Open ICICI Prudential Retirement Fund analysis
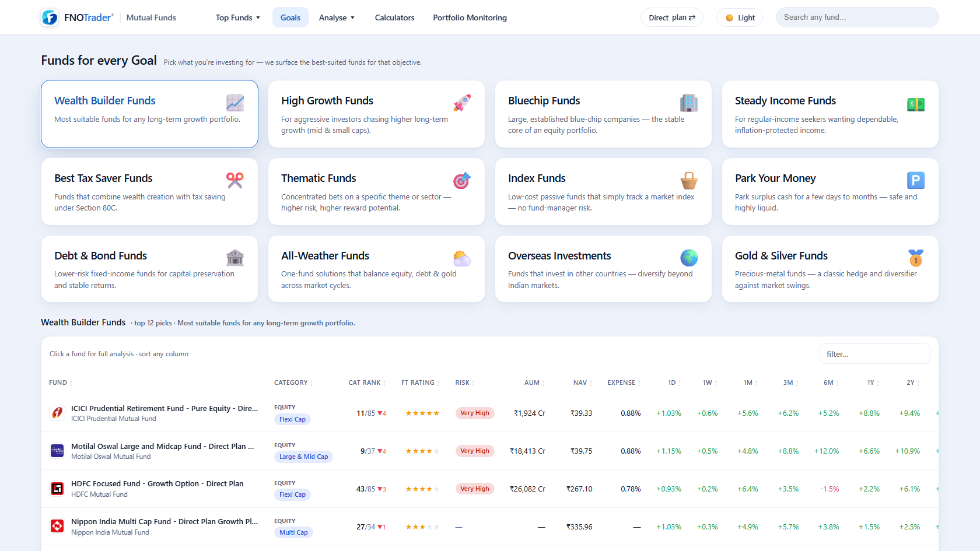The width and height of the screenshot is (980, 551). 164,408
